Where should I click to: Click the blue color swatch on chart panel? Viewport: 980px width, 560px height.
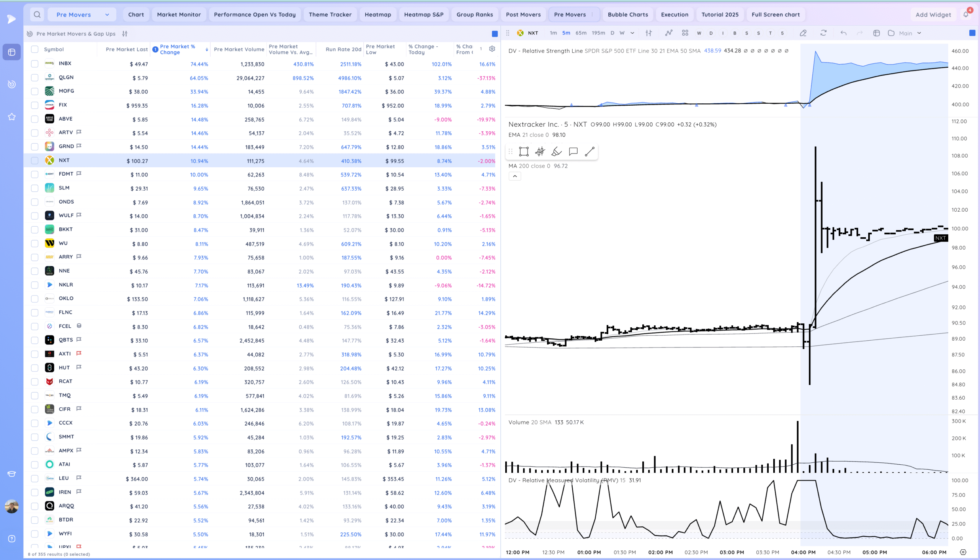click(x=972, y=33)
